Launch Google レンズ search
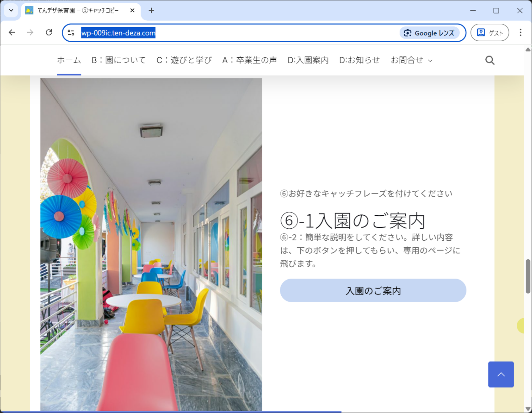The width and height of the screenshot is (532, 413). coord(429,33)
